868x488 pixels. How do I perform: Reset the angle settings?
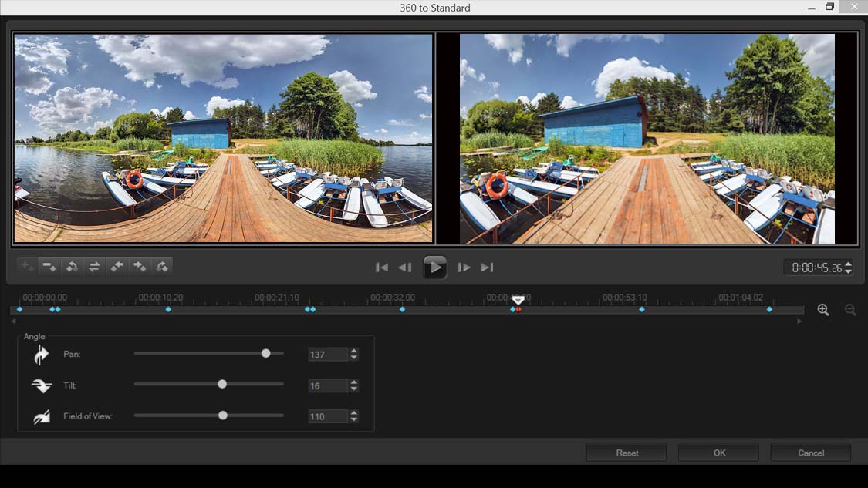[627, 453]
